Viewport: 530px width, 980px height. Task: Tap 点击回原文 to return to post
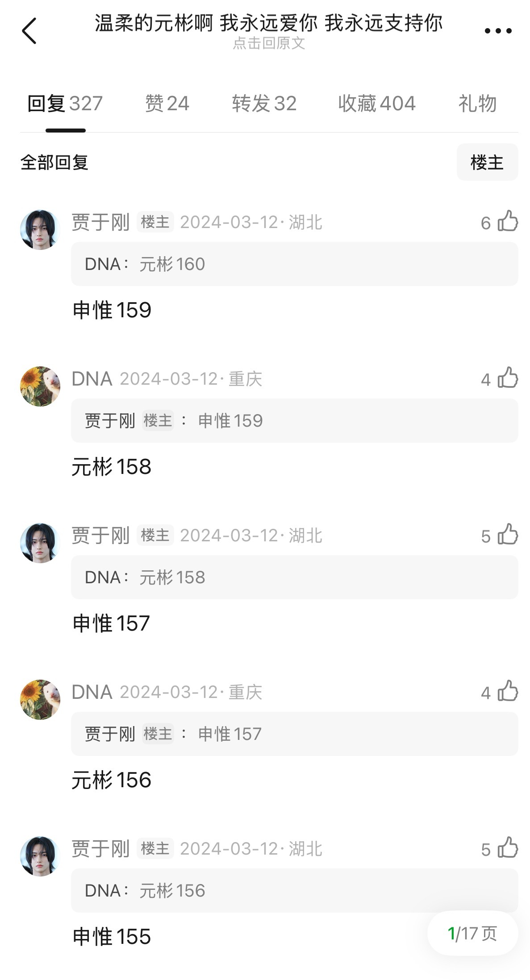pyautogui.click(x=269, y=43)
